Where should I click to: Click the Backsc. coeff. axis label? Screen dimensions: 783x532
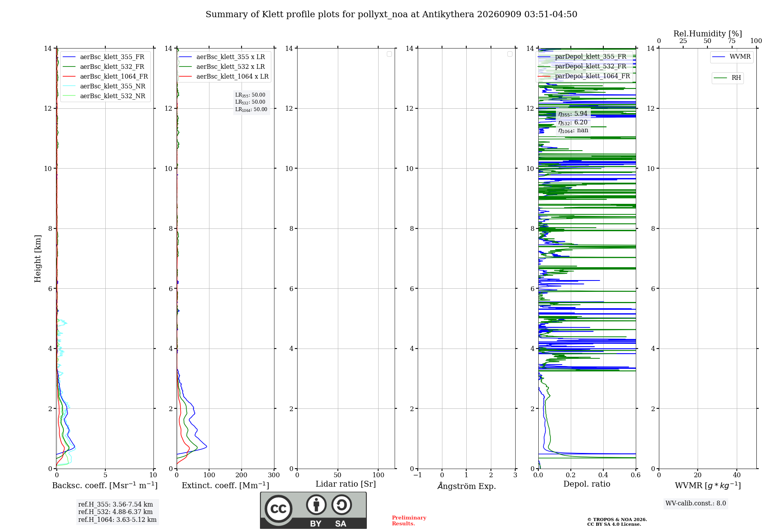pos(105,485)
